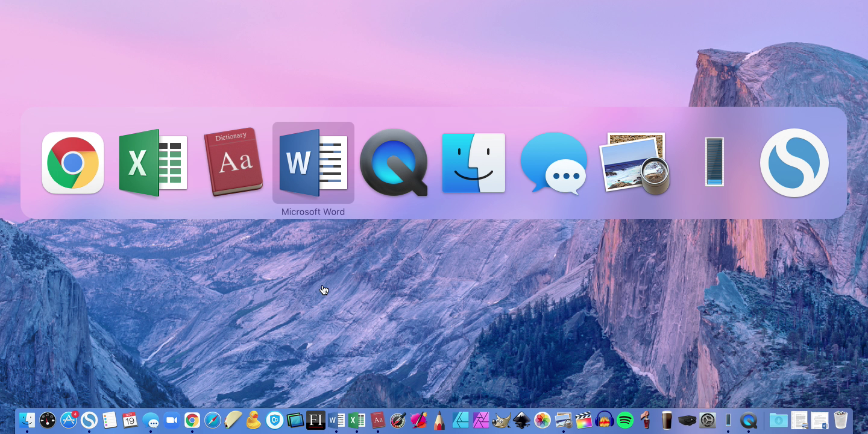Select the Dictionary app in the app switcher

click(x=233, y=162)
